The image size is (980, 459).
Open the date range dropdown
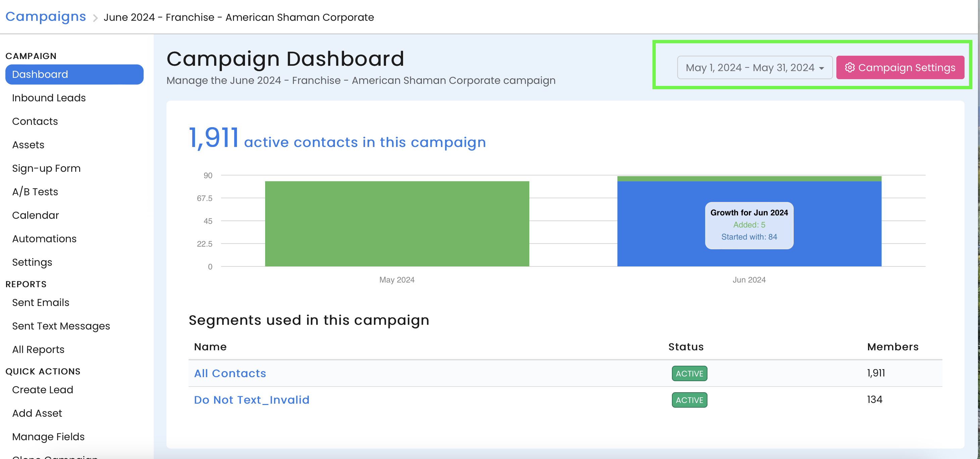[x=754, y=67]
